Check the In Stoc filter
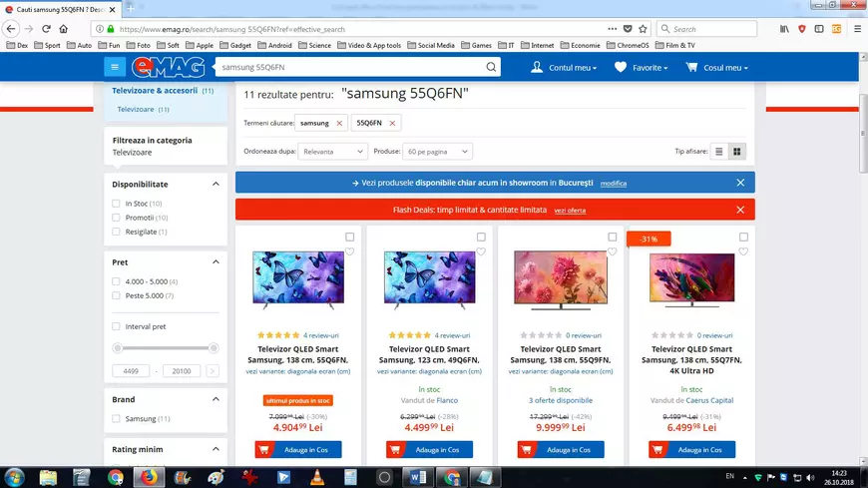 click(x=116, y=204)
